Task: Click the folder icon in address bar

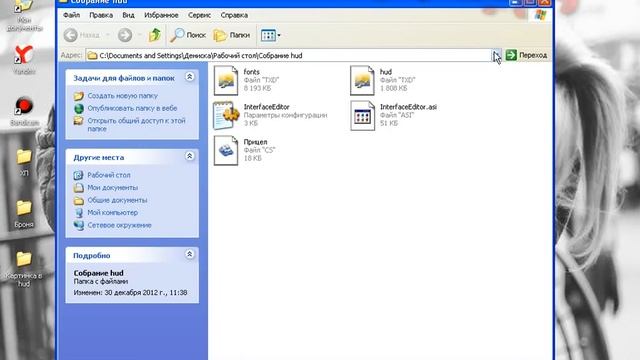Action: [x=93, y=55]
